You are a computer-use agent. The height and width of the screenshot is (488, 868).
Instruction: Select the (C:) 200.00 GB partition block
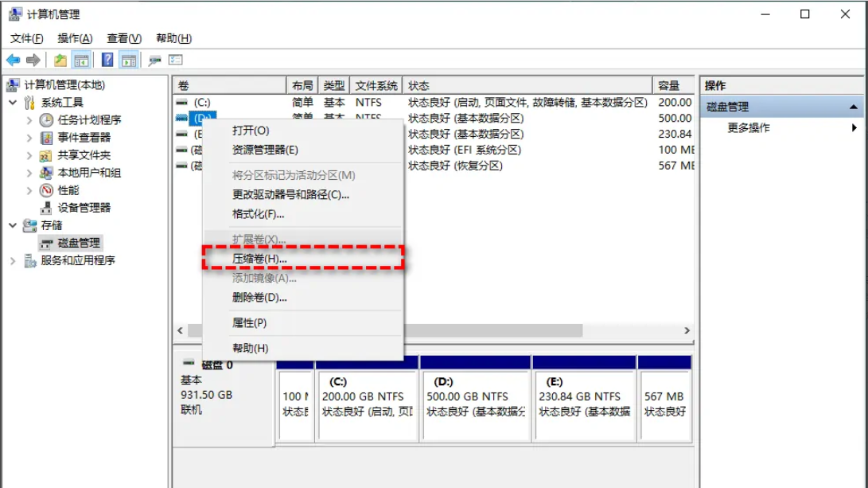tap(367, 405)
